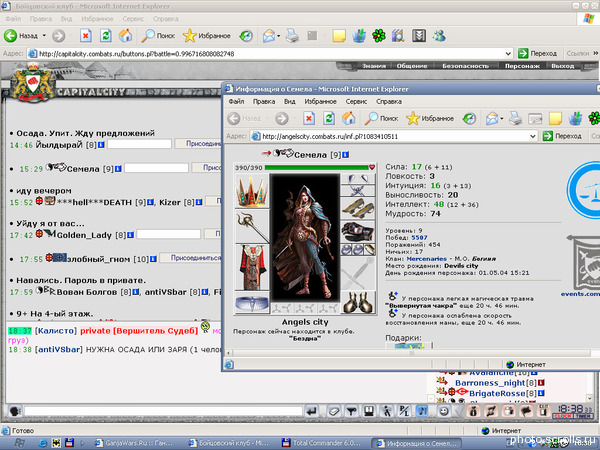Expand address dropdown in info window
The image size is (600, 450).
click(533, 136)
